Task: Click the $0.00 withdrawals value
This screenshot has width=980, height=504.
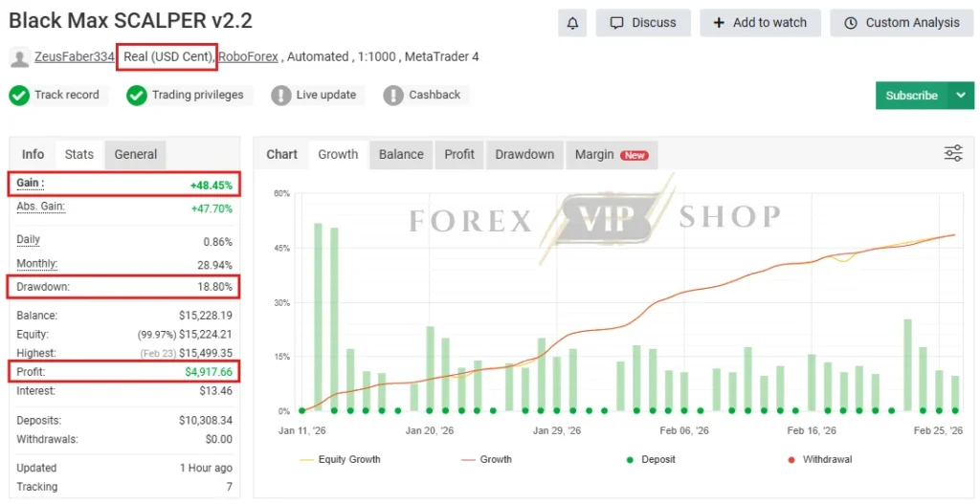Action: pos(219,440)
